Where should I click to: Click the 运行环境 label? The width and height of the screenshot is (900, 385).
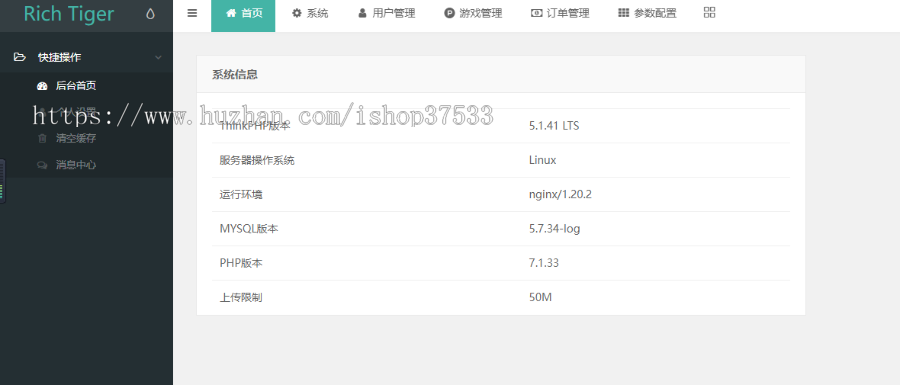(241, 195)
